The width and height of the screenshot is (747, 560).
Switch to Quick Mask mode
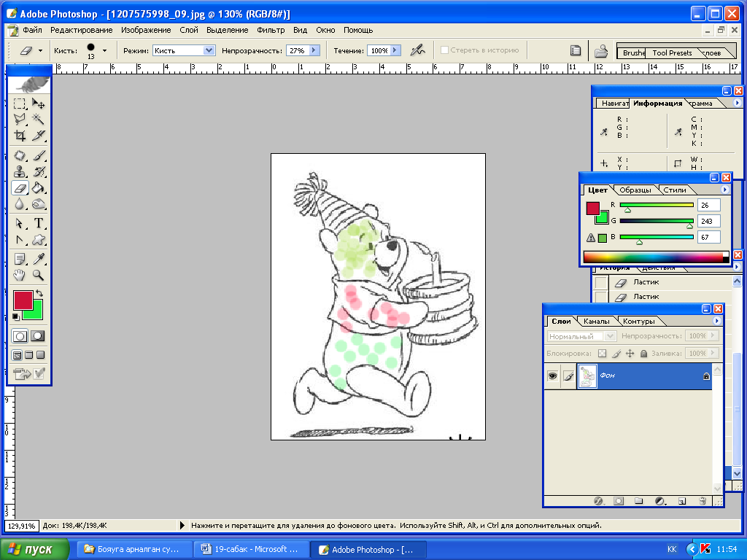point(38,336)
